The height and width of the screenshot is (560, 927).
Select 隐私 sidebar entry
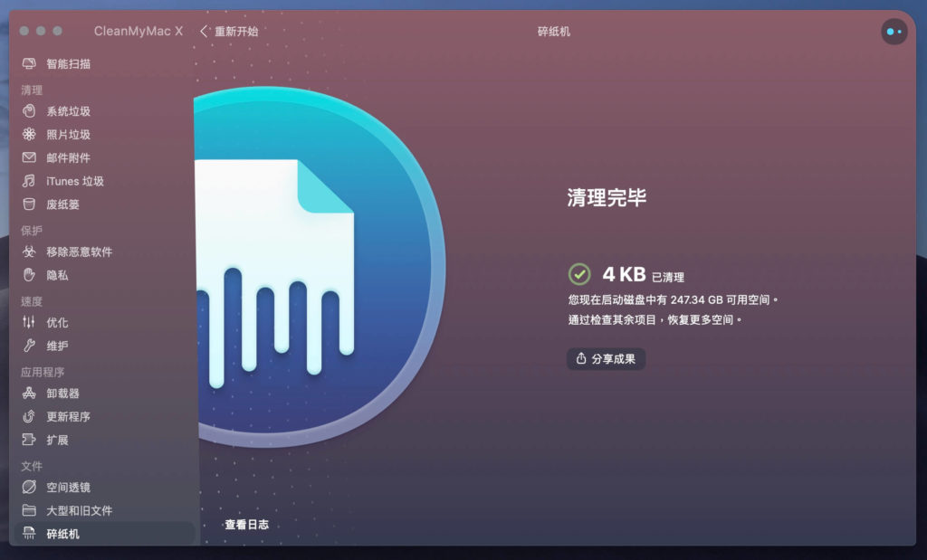(57, 275)
